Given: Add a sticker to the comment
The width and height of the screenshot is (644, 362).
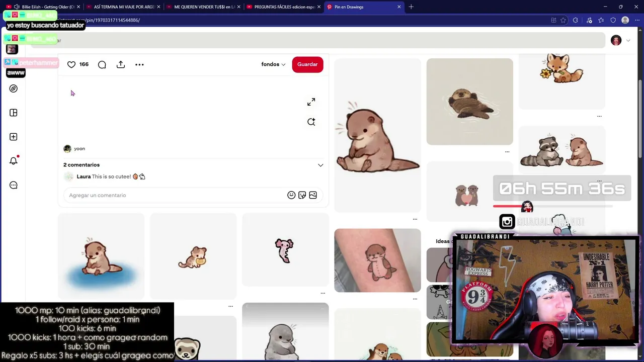Looking at the screenshot, I should click(x=302, y=195).
